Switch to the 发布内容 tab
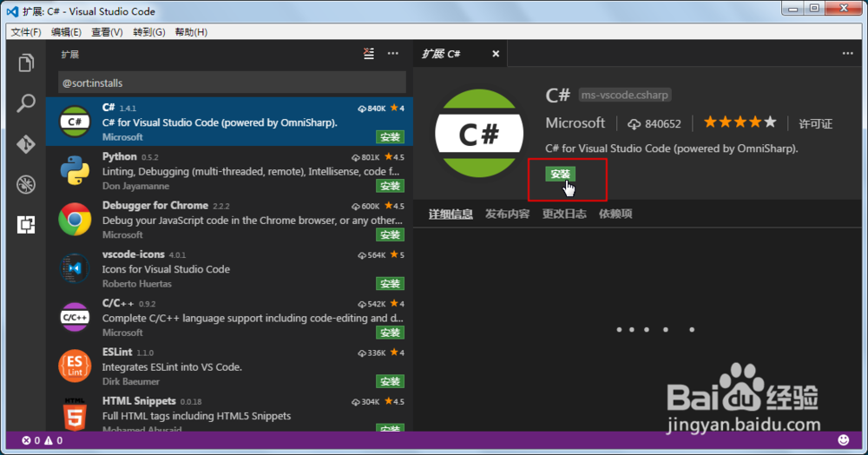This screenshot has width=868, height=455. [508, 214]
